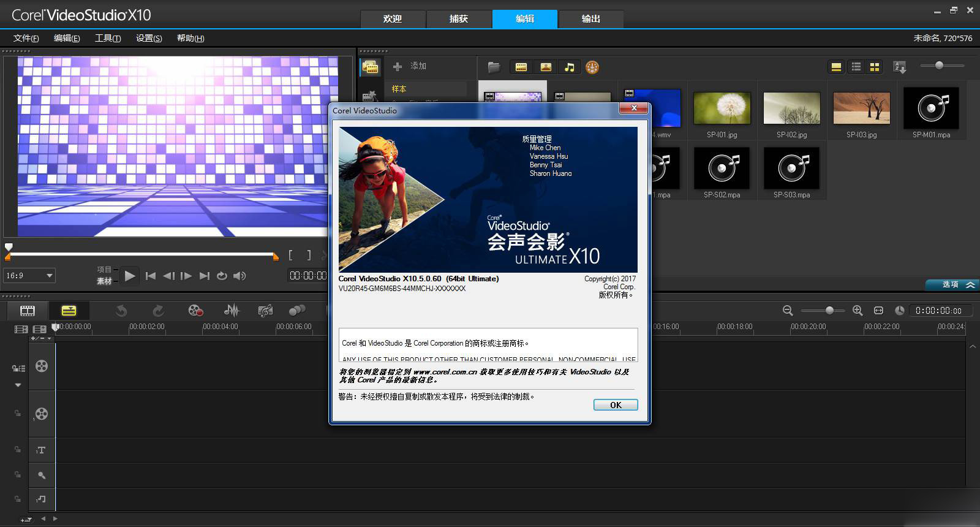The image size is (980, 527).
Task: Switch to the 输出 tab
Action: 591,19
